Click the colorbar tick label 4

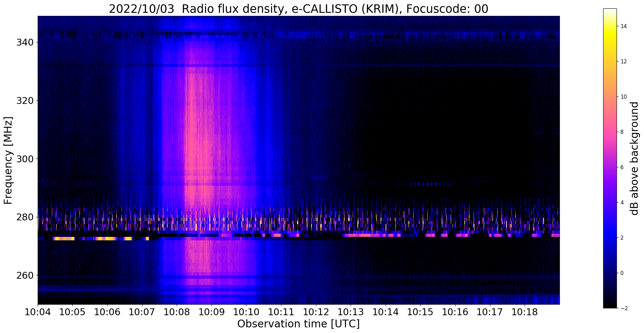[622, 203]
